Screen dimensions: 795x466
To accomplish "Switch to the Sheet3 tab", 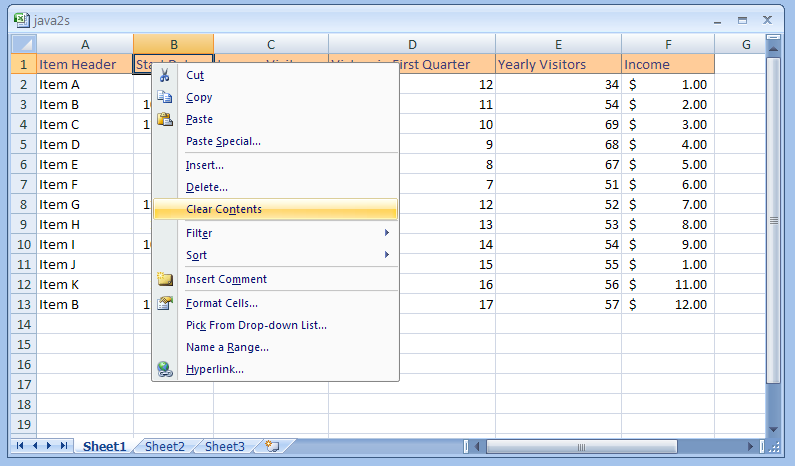I will [x=225, y=446].
